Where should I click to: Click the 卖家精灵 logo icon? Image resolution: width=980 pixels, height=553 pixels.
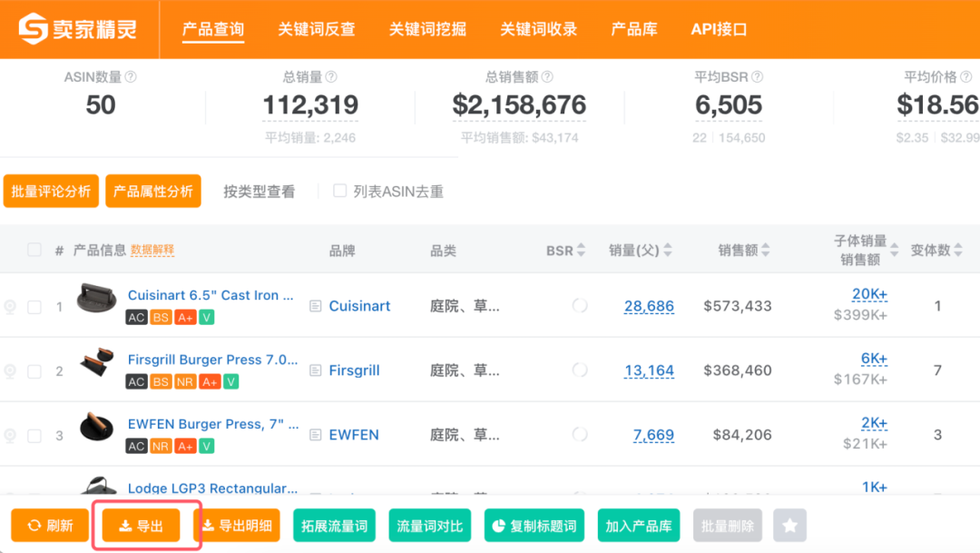click(34, 29)
